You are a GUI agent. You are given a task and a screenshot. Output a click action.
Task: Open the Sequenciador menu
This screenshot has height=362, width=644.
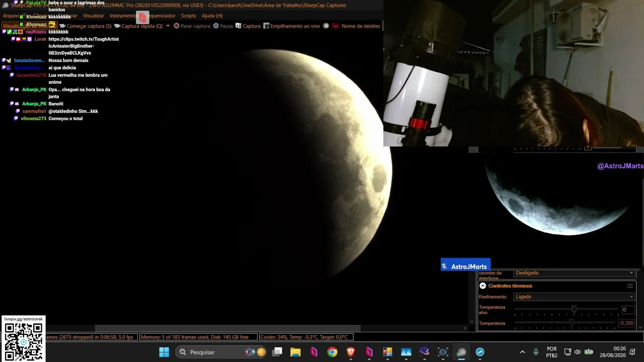click(x=160, y=16)
